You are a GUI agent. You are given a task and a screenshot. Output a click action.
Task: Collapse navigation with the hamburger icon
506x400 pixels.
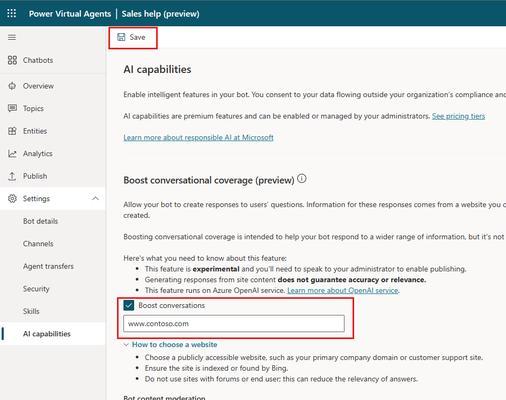point(12,37)
